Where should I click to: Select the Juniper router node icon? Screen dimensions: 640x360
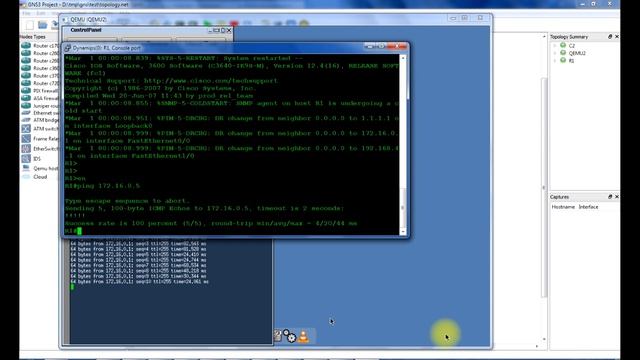pyautogui.click(x=26, y=106)
